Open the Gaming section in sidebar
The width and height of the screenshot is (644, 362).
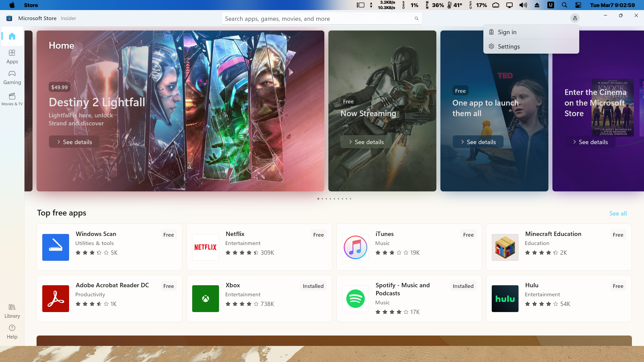coord(12,77)
